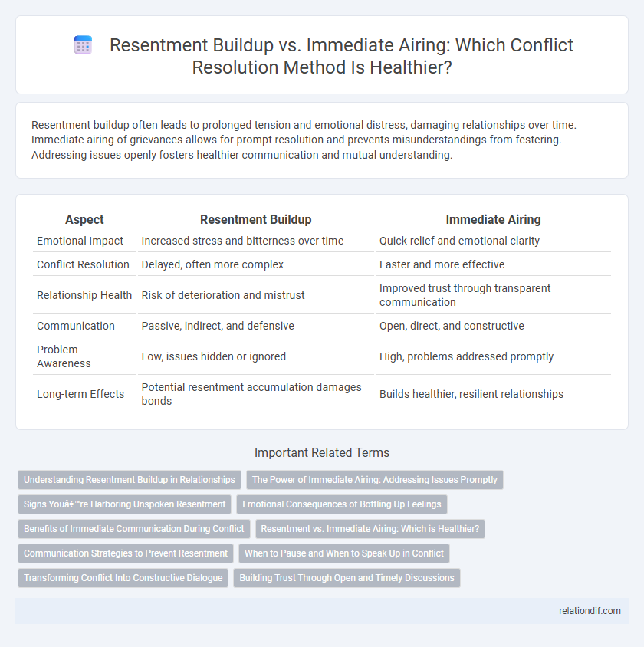644x647 pixels.
Task: Select 'High, problems addressed promptly' cell
Action: pos(493,356)
